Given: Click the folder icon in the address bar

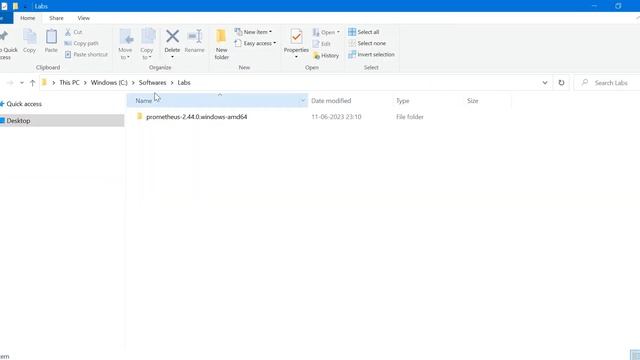Looking at the screenshot, I should [x=44, y=82].
